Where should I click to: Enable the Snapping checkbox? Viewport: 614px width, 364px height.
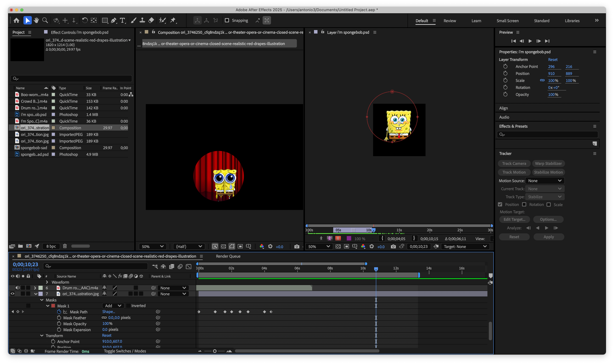[x=227, y=20]
